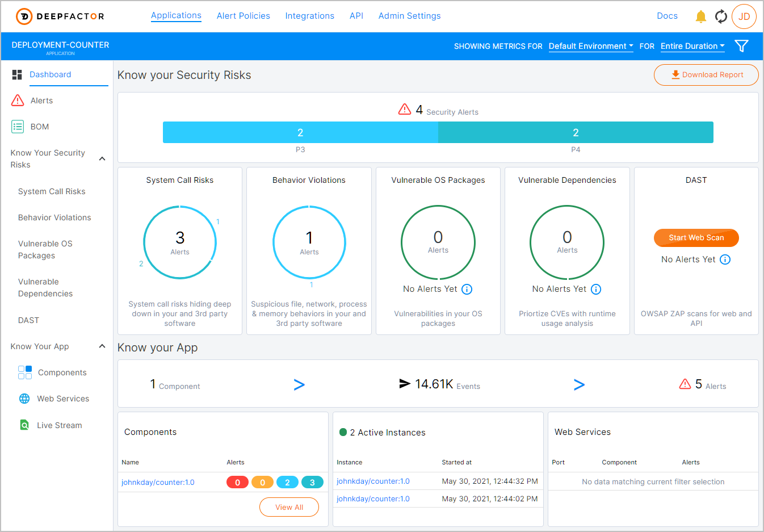Open Components sidebar item
This screenshot has height=532, width=764.
(x=62, y=372)
